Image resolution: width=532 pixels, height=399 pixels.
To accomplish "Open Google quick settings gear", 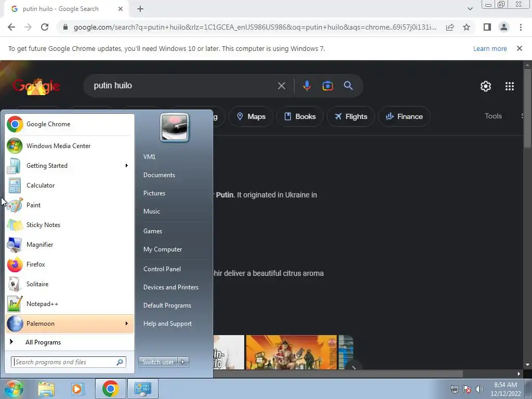I will [x=486, y=86].
